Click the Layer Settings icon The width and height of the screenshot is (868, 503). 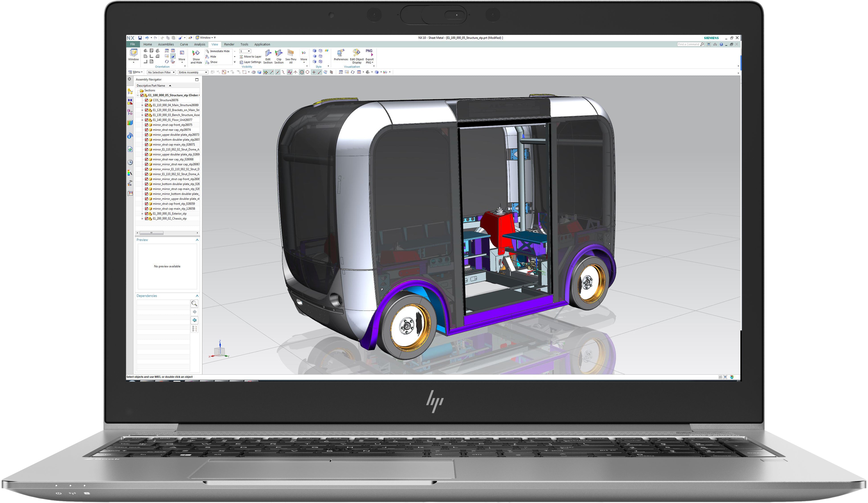click(x=242, y=62)
